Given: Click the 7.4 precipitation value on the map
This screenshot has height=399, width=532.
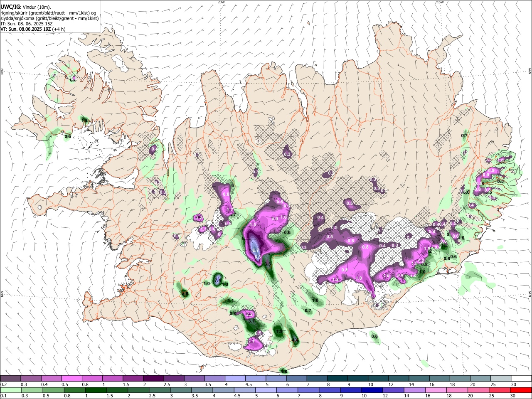Looking at the screenshot, I should 217,281.
